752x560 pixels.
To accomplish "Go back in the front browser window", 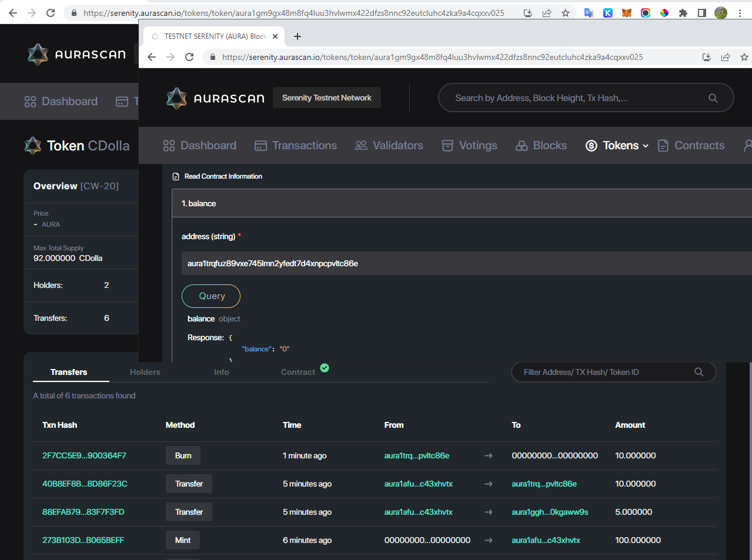I will [152, 57].
